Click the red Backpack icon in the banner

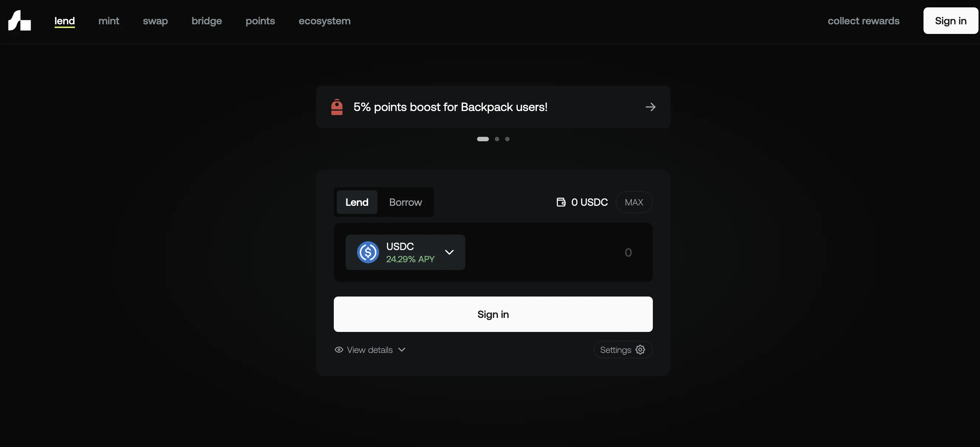pyautogui.click(x=337, y=107)
